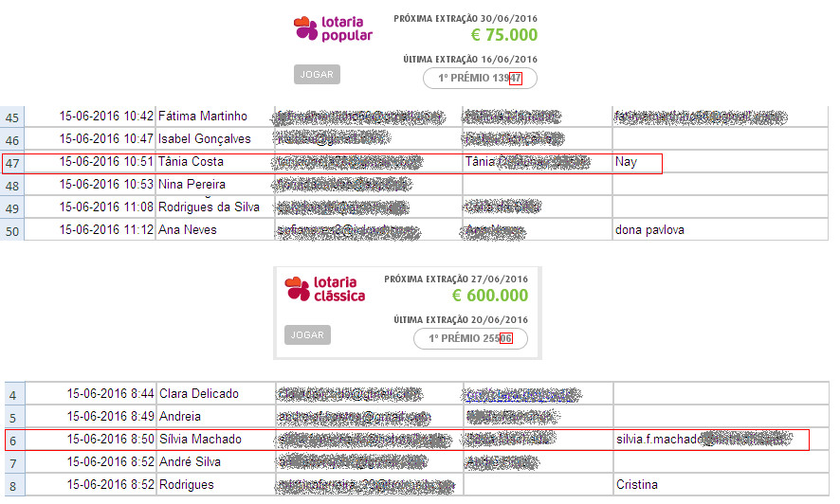The height and width of the screenshot is (504, 840).
Task: Open the 1º Prémio 13947 result pill
Action: click(x=480, y=79)
